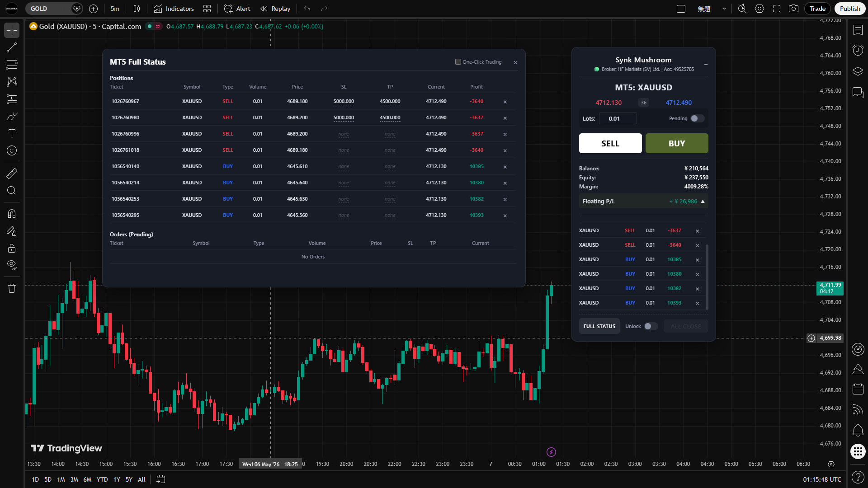Open the emoji icons tool

pos(12,150)
